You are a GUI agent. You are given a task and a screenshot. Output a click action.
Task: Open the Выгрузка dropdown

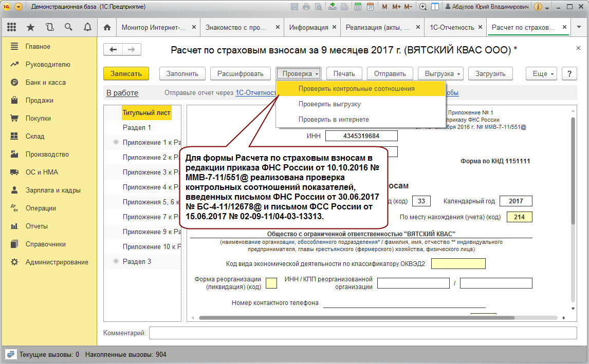[440, 73]
